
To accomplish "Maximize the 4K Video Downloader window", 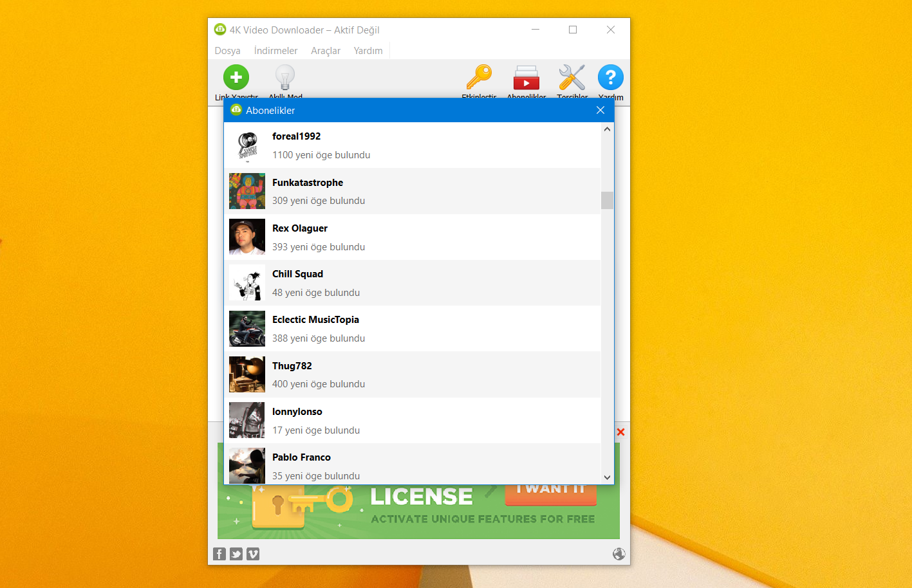I will click(x=573, y=30).
